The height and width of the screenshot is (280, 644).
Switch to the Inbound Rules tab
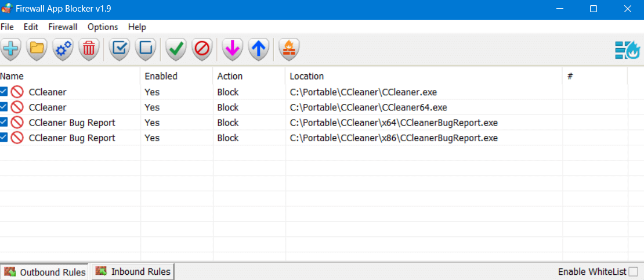click(x=133, y=271)
